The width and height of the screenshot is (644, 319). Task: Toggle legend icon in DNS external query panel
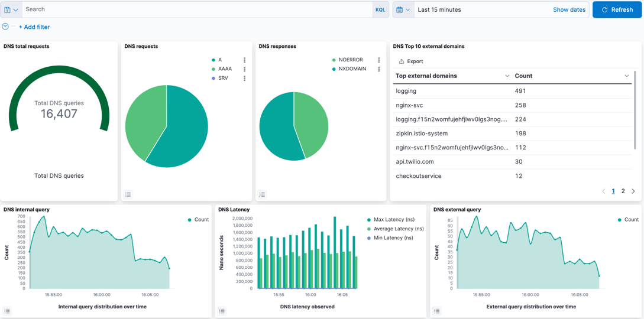[437, 311]
